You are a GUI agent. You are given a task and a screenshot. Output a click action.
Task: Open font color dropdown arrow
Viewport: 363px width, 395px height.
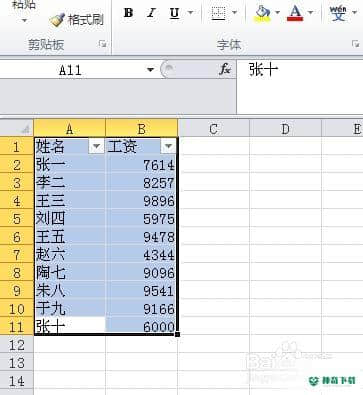tap(310, 13)
